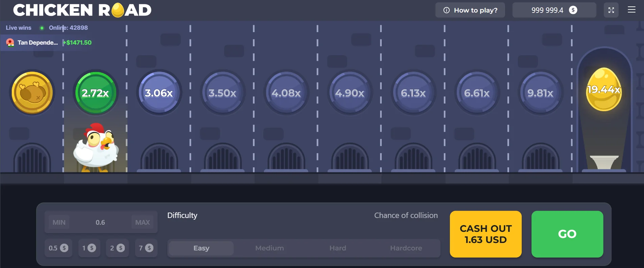Open the hamburger menu
Screen dimensions: 644x268
click(631, 10)
